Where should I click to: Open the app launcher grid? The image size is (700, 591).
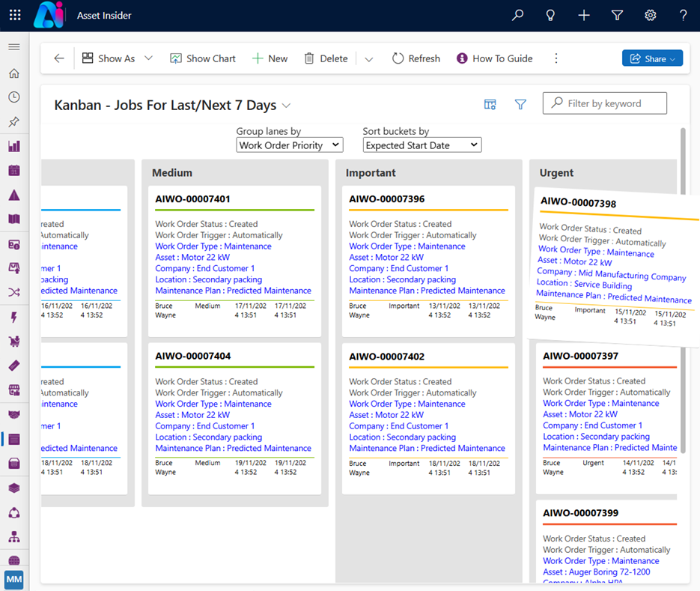point(15,15)
